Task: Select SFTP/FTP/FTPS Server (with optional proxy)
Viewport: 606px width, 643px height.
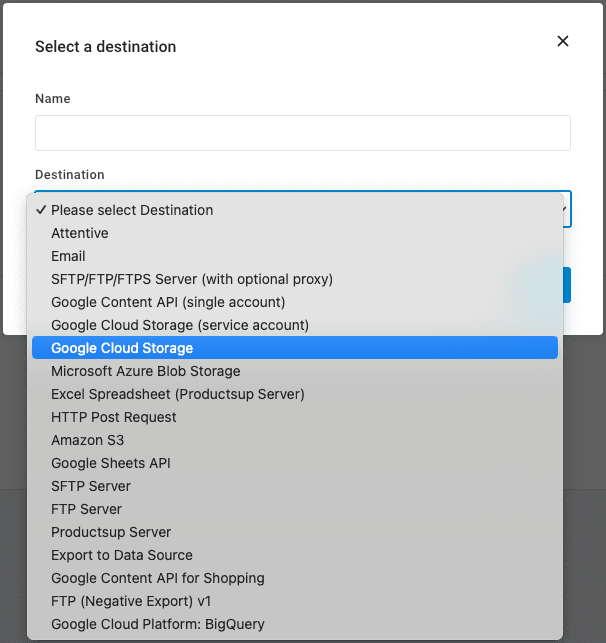Action: [192, 279]
